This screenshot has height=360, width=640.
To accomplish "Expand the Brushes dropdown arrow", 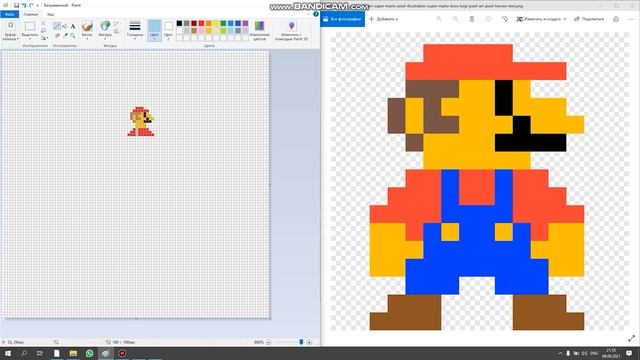I will pyautogui.click(x=87, y=38).
